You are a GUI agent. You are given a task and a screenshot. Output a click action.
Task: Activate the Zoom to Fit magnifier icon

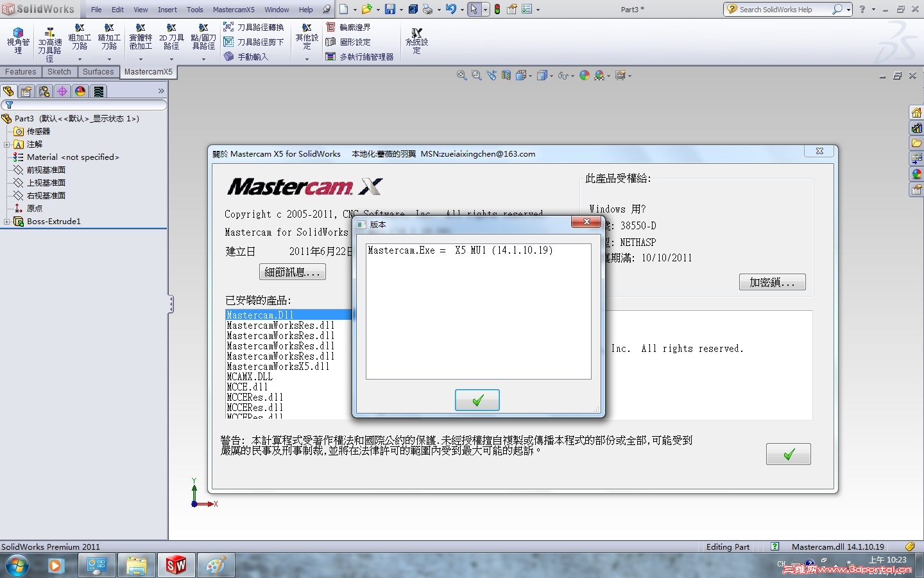pos(461,75)
